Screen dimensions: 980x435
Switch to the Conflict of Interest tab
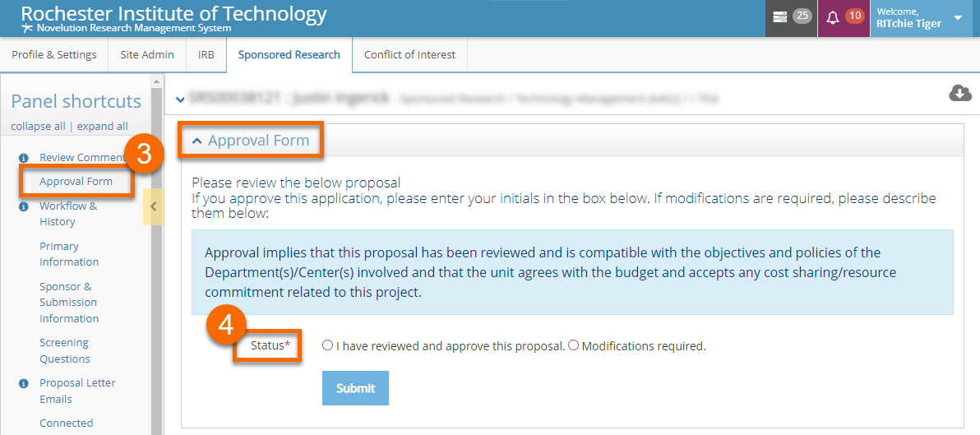coord(409,55)
